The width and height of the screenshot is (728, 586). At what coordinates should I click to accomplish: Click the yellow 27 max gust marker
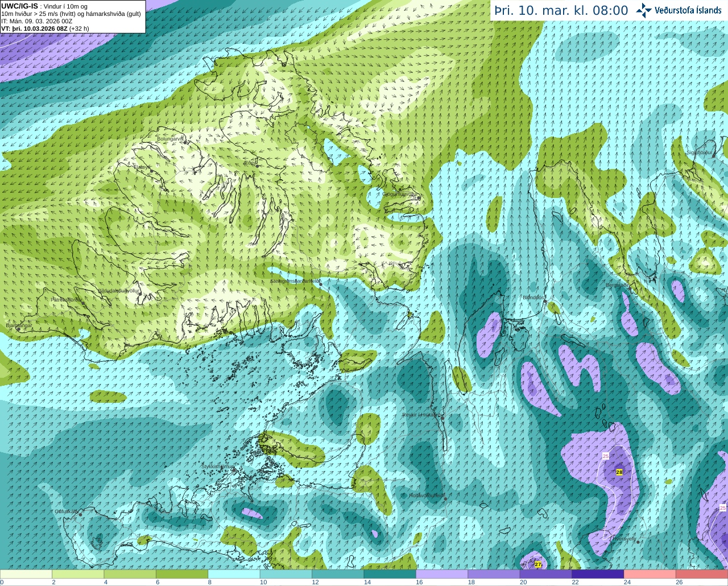538,564
